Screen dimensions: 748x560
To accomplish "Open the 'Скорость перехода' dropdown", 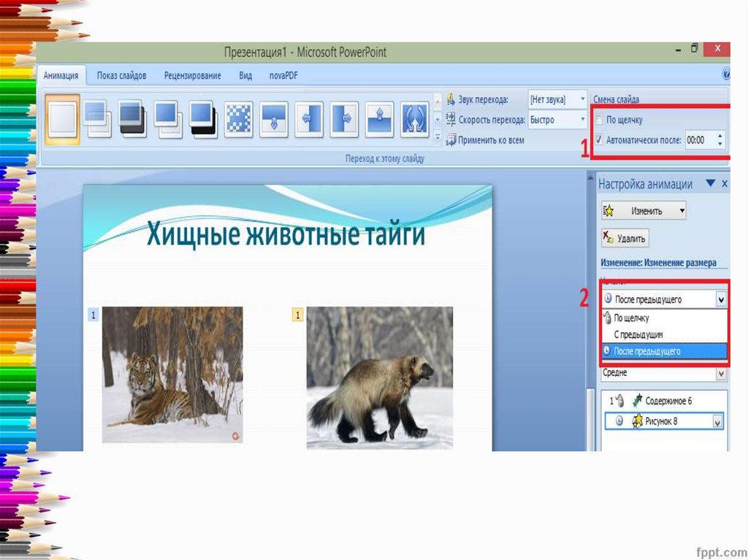I will click(582, 119).
